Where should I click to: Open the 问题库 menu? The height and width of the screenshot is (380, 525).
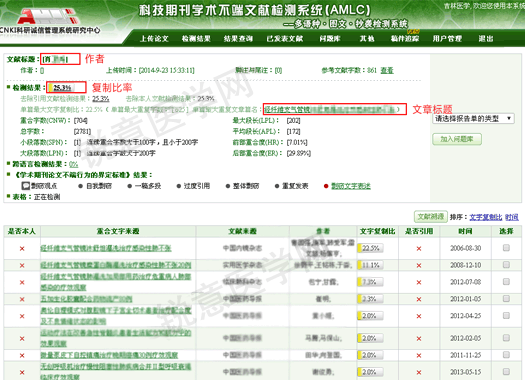click(x=330, y=39)
